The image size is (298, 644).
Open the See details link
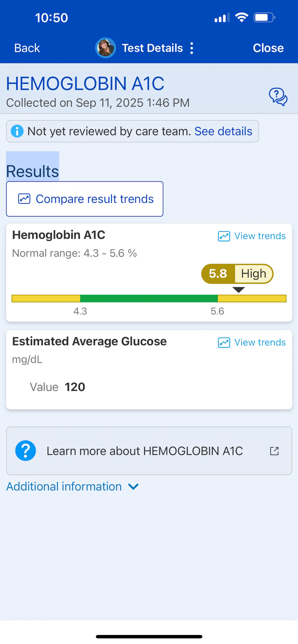[223, 131]
